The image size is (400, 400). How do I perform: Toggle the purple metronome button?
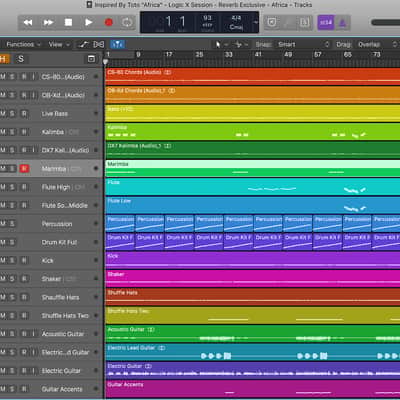(x=342, y=23)
